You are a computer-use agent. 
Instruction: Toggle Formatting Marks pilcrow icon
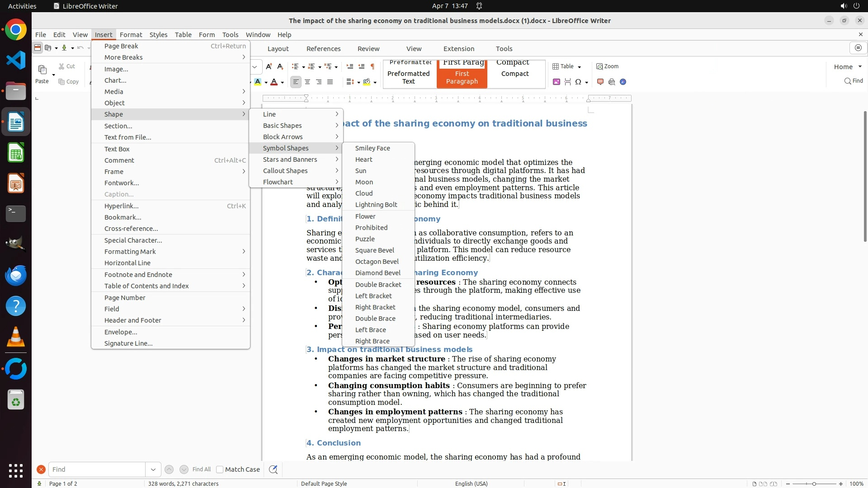pos(373,66)
